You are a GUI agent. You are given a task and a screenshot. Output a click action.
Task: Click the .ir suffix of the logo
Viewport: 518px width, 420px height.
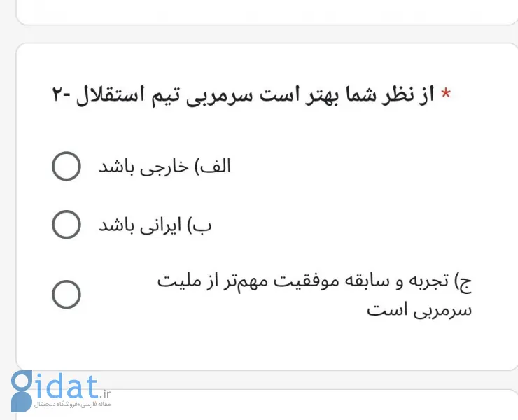point(105,394)
